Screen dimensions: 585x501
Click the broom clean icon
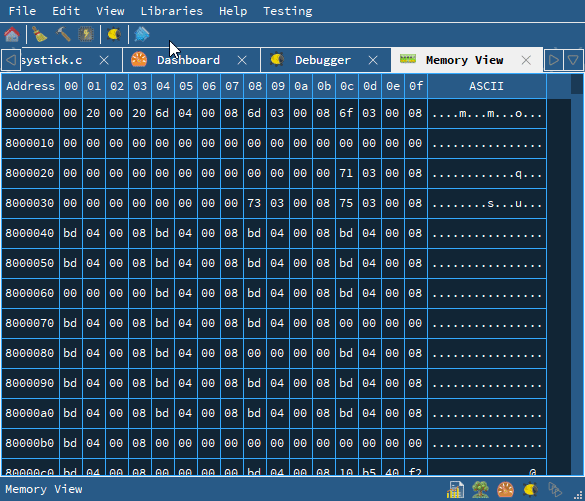[x=39, y=34]
